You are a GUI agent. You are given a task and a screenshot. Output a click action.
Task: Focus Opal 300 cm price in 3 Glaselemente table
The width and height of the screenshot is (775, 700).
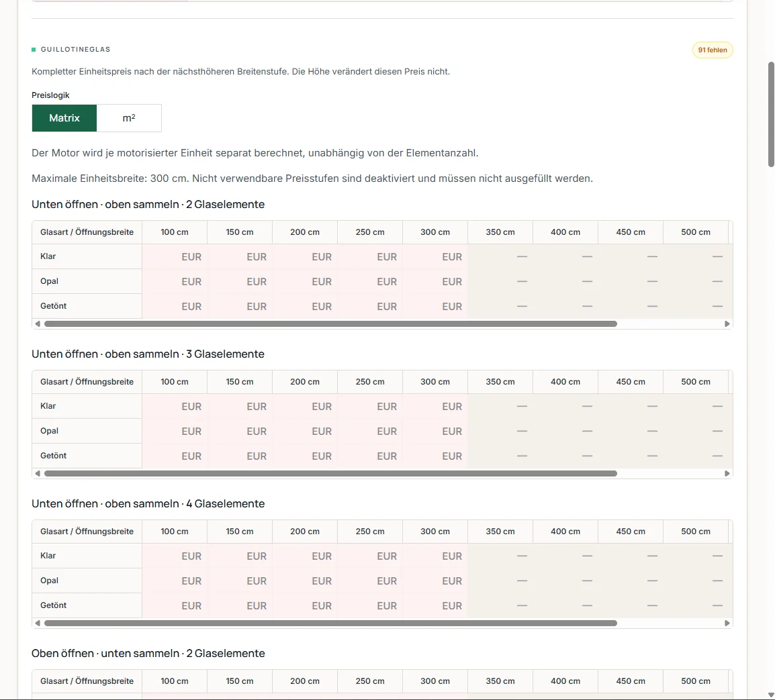coord(435,432)
